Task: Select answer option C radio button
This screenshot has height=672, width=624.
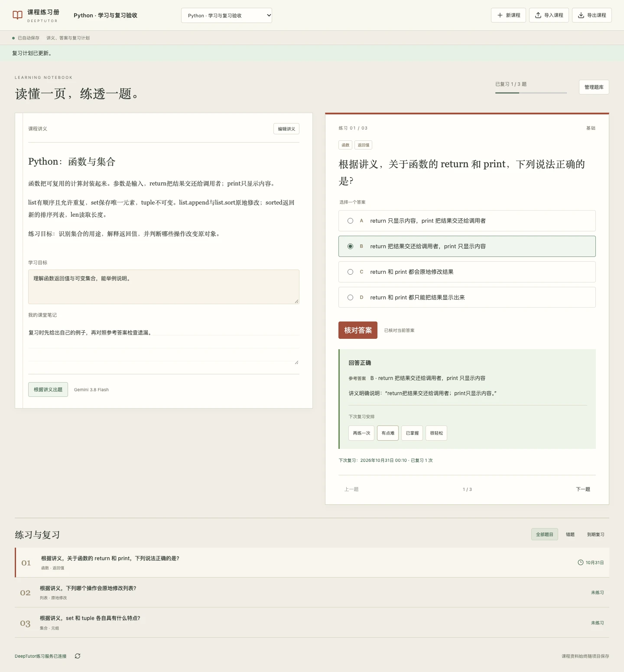Action: tap(350, 272)
